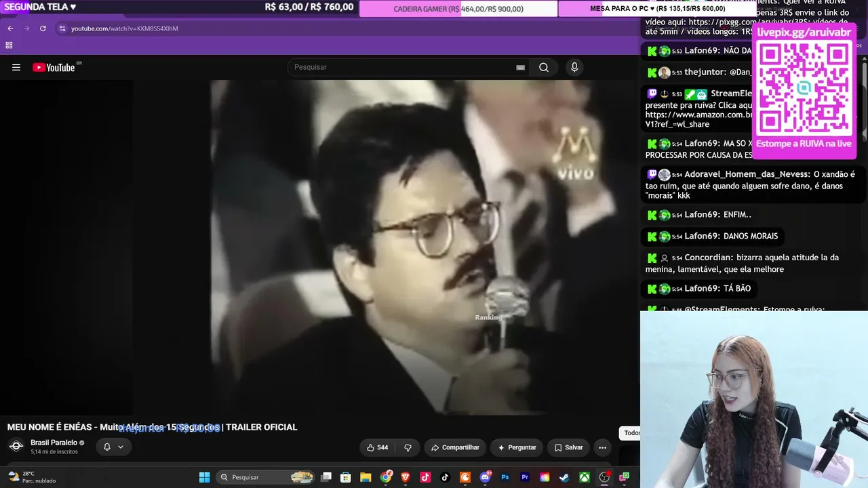Save the video with Salvar
This screenshot has width=868, height=488.
pos(568,447)
